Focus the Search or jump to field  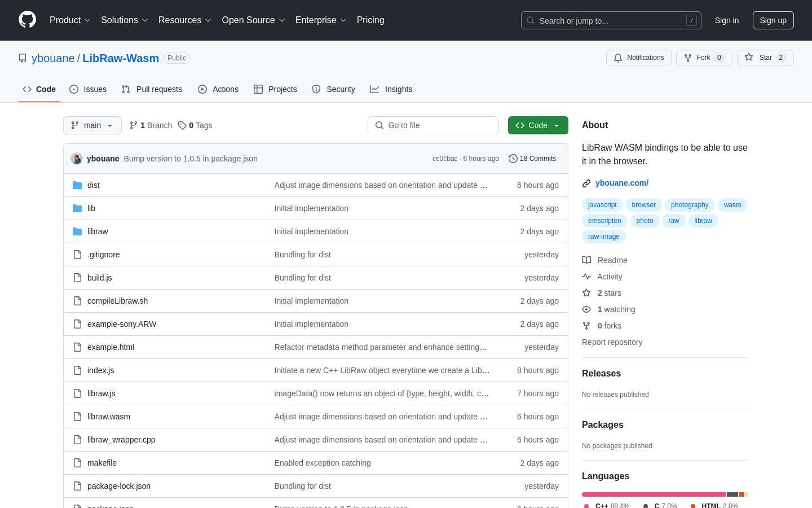[611, 20]
